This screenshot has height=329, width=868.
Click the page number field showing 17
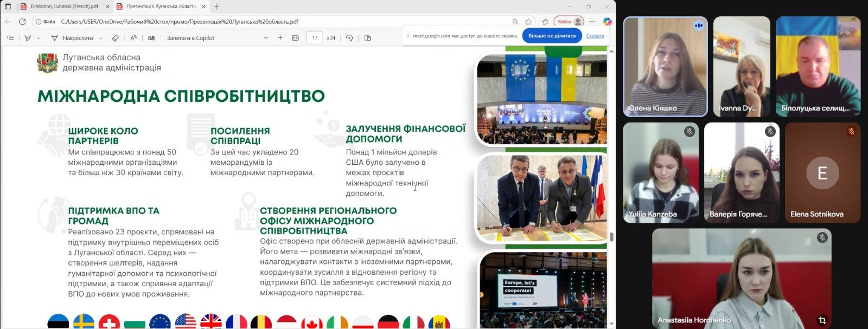(x=315, y=38)
